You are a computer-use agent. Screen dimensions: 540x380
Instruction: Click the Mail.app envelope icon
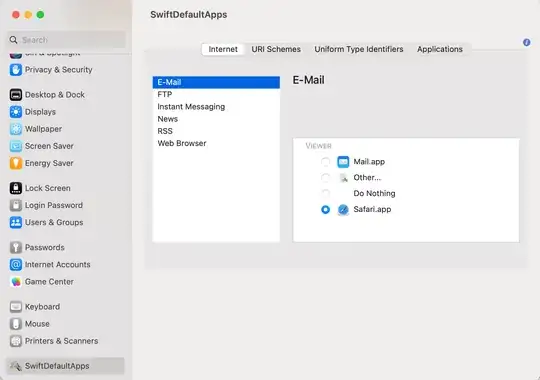click(343, 162)
